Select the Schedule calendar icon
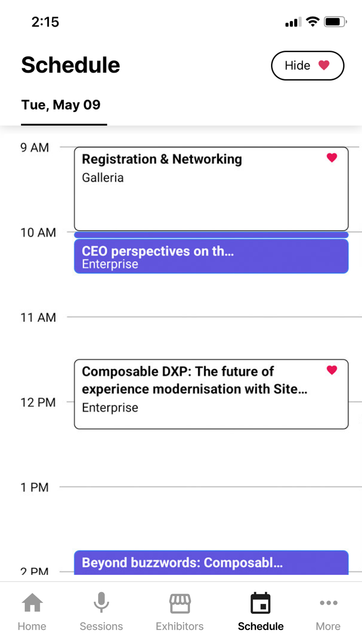This screenshot has width=362, height=644. coord(260,603)
